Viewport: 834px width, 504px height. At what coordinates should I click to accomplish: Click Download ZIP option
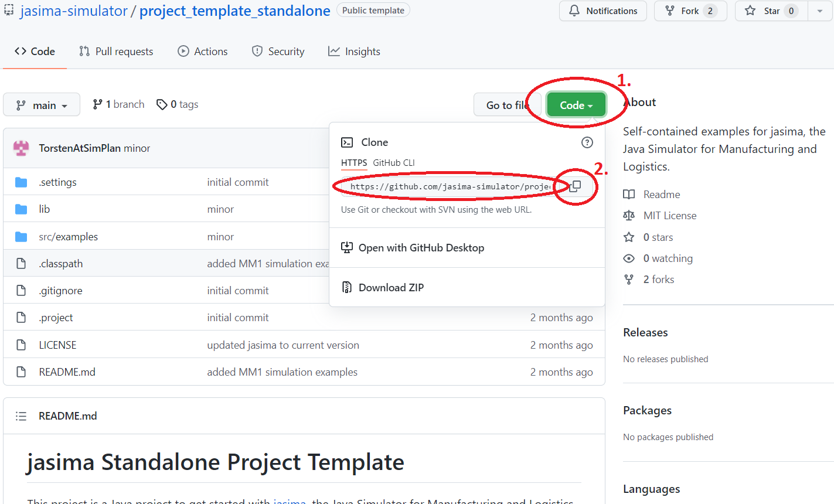click(391, 288)
